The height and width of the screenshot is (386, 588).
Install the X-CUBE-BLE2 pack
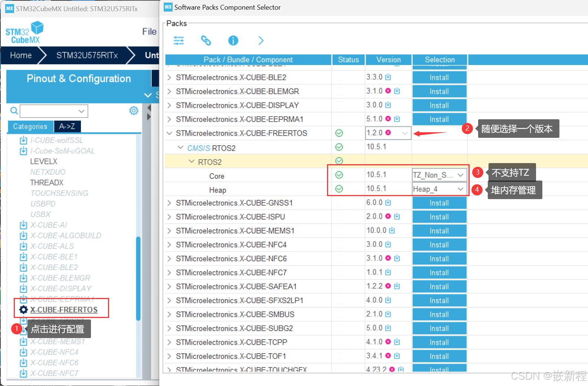click(x=439, y=77)
